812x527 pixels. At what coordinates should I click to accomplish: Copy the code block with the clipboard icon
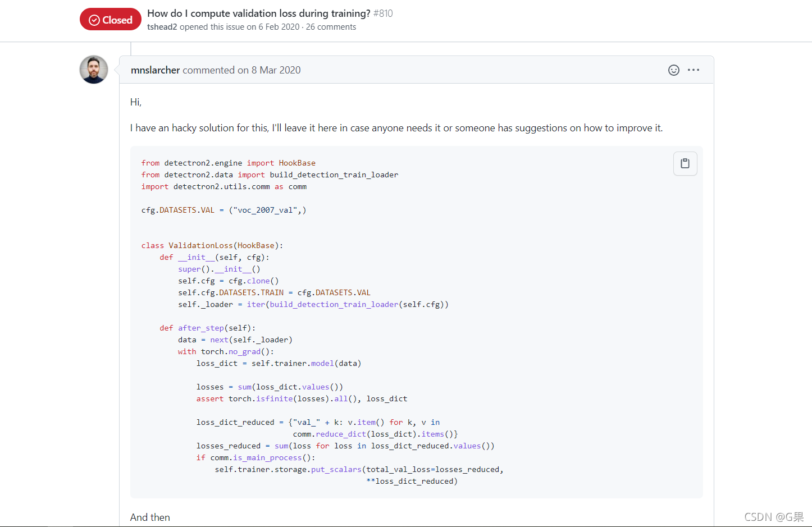point(685,163)
